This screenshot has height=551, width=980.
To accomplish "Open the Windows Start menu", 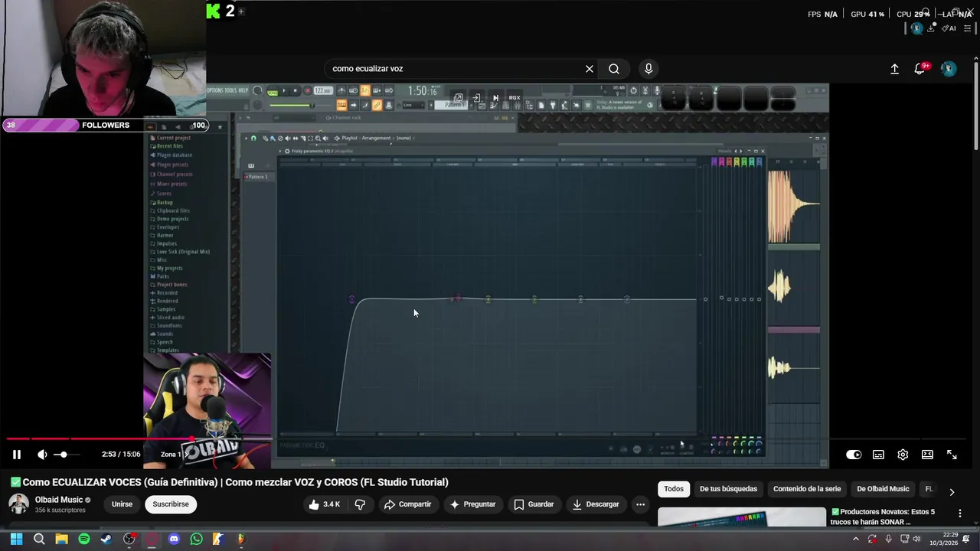I will point(16,539).
